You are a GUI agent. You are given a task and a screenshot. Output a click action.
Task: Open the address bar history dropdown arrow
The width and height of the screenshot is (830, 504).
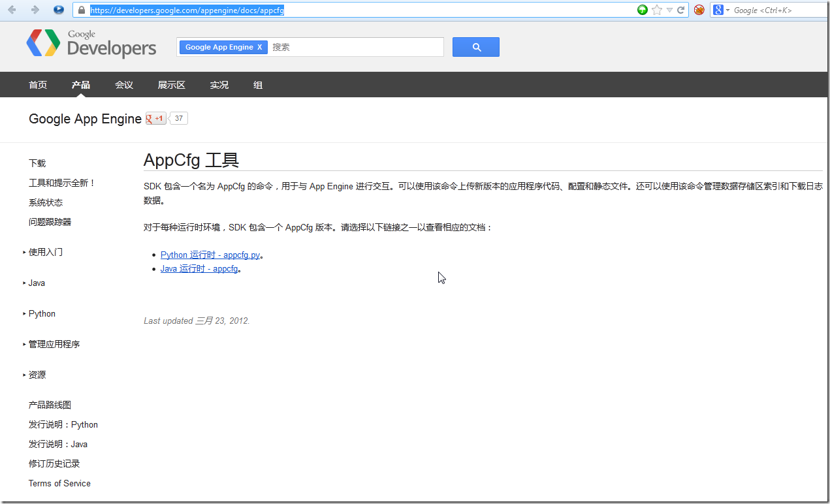(x=669, y=10)
